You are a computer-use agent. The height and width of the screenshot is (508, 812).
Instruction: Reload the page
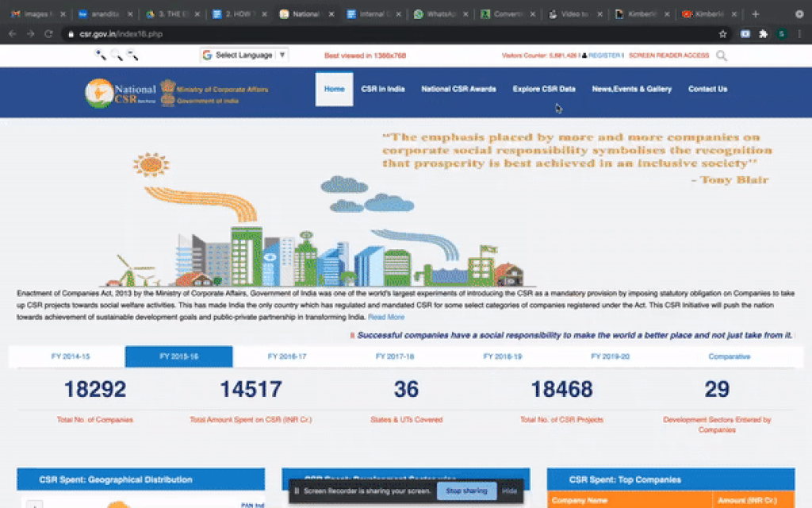49,34
